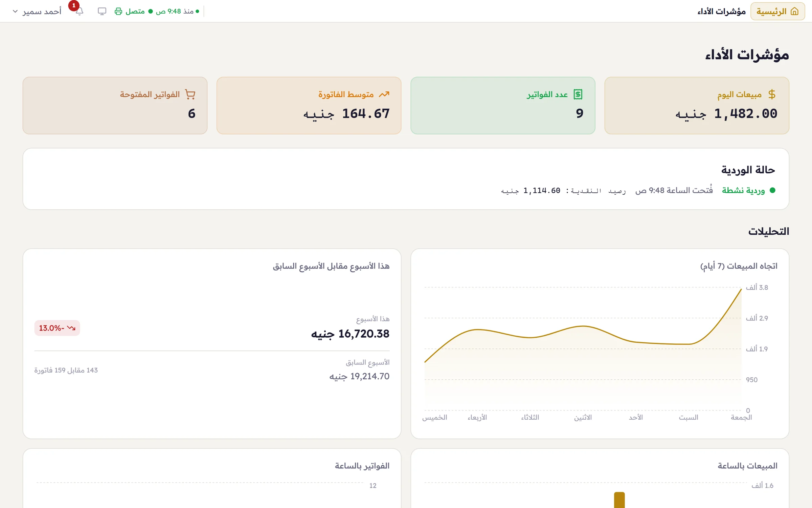The image size is (812, 508).
Task: Click فُتحت الساعة 9:48 ص text
Action: 674,190
